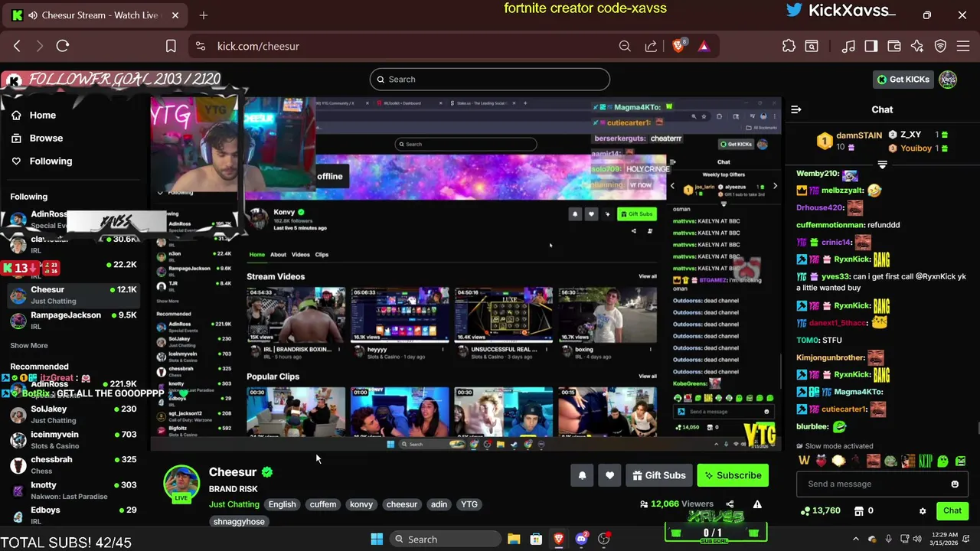
Task: Select the cuffem tag
Action: (323, 504)
